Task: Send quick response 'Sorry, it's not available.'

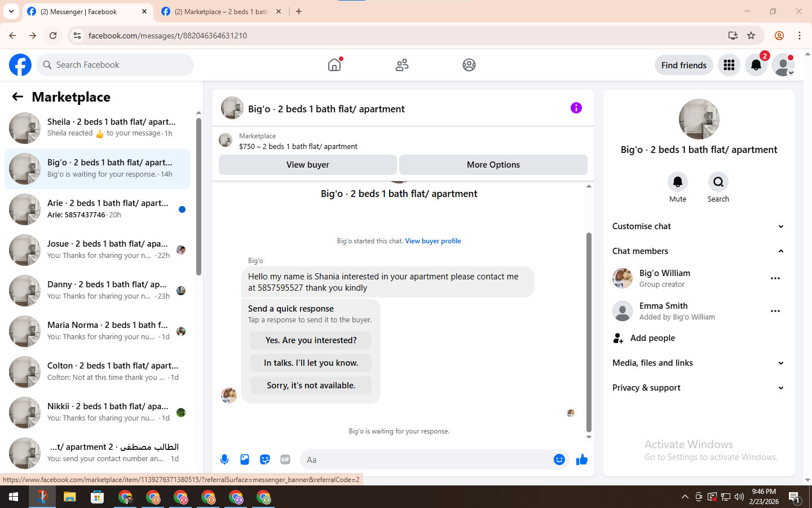Action: (311, 386)
